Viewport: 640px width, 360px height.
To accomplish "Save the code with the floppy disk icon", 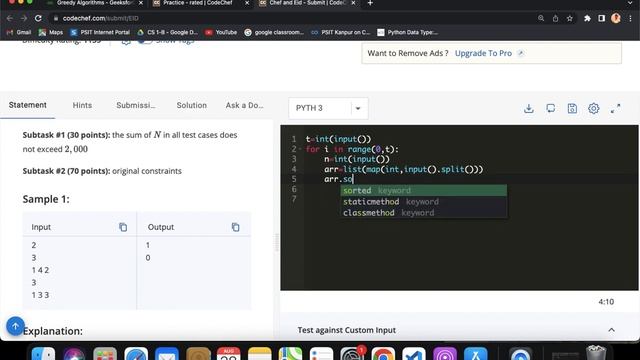I will click(x=572, y=108).
